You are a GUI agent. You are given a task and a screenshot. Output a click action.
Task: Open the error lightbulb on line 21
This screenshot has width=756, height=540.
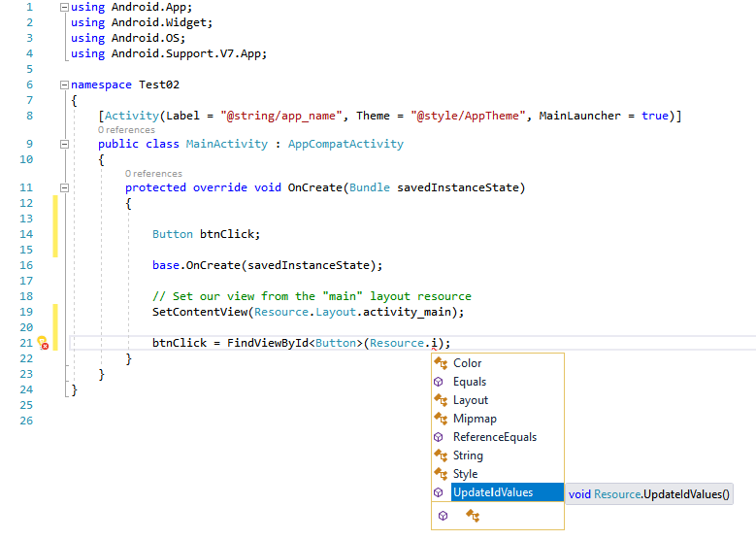click(x=42, y=343)
